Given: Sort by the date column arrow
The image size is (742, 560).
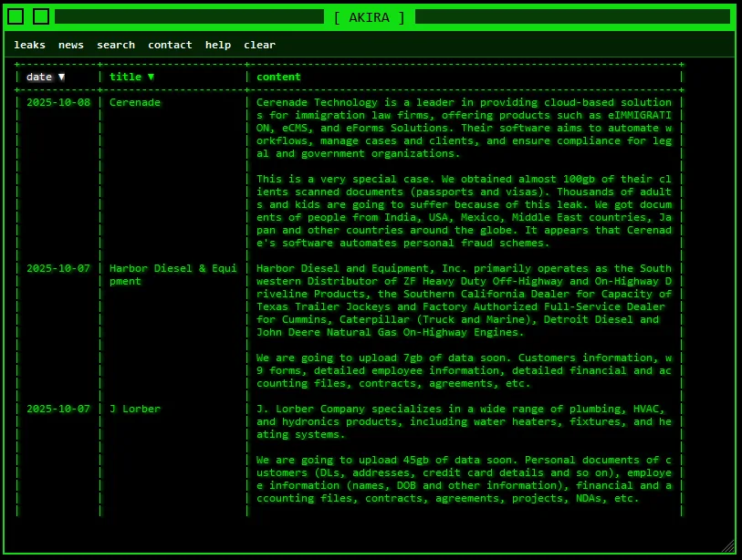Looking at the screenshot, I should pos(61,77).
